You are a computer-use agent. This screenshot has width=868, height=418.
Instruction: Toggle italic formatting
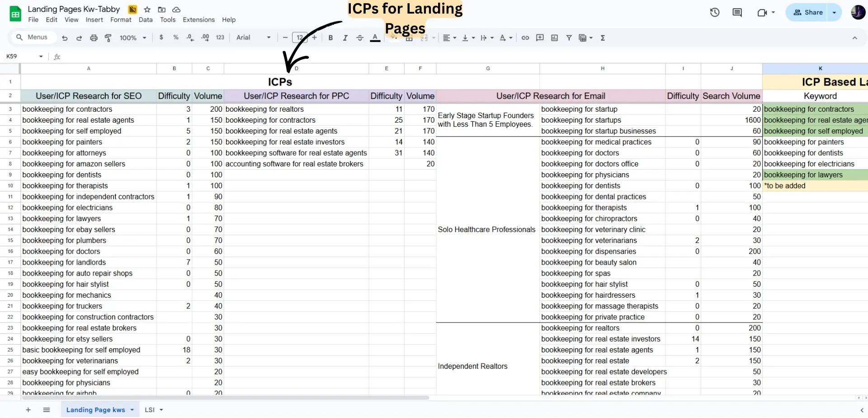tap(345, 38)
